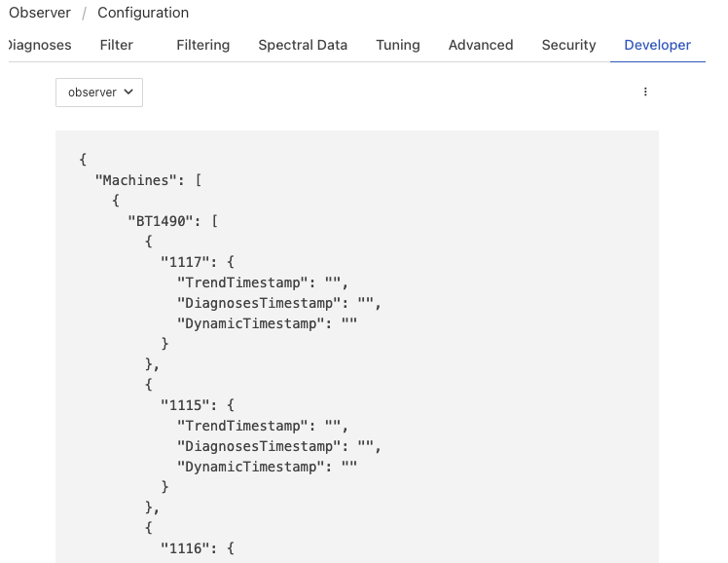Click TrendTimestamp under the 1117 entry
Screen dimensions: 728x563
(241, 282)
